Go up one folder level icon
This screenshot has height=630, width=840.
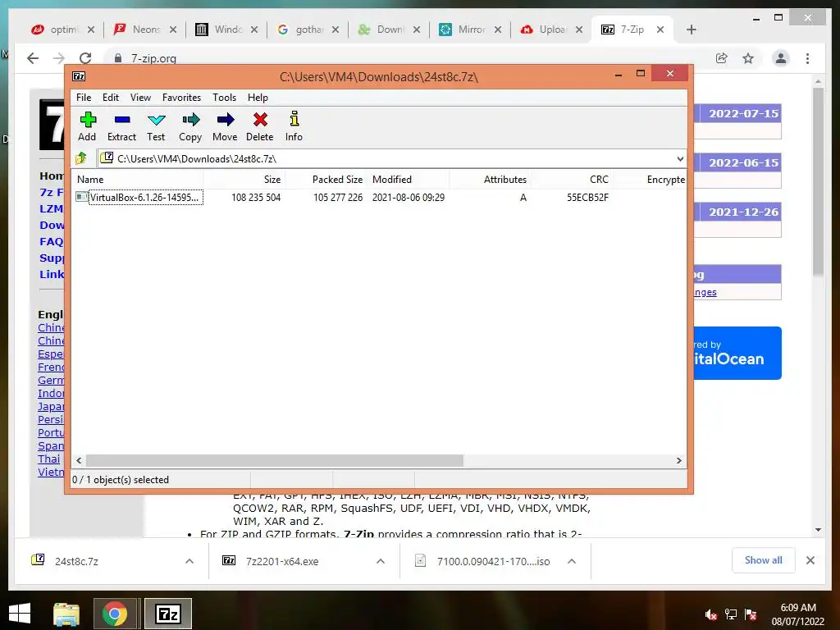(x=81, y=158)
